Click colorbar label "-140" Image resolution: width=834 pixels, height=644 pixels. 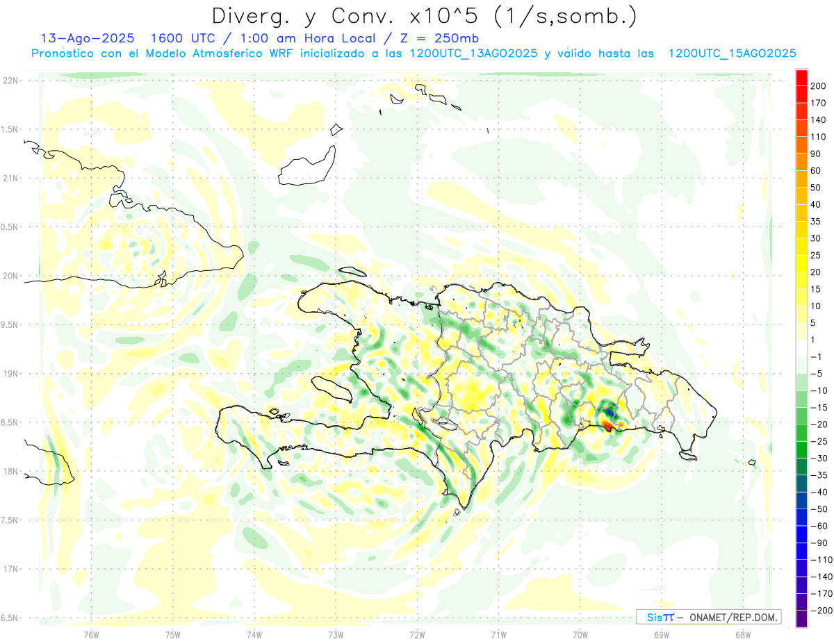[823, 577]
